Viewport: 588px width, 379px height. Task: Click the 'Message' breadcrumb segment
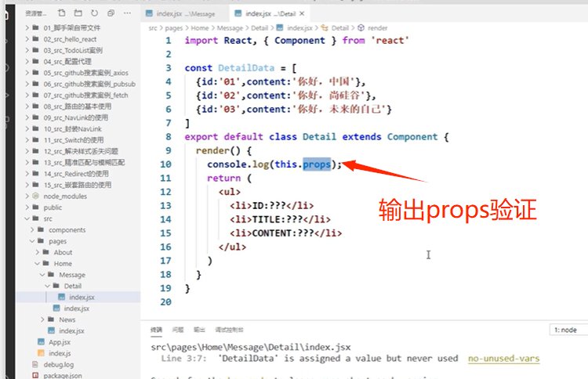230,28
